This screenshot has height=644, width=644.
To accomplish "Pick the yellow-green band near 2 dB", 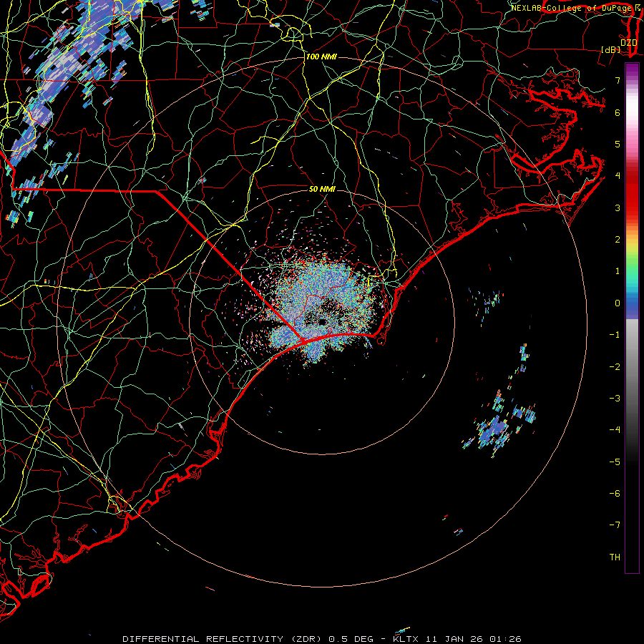I will point(632,246).
